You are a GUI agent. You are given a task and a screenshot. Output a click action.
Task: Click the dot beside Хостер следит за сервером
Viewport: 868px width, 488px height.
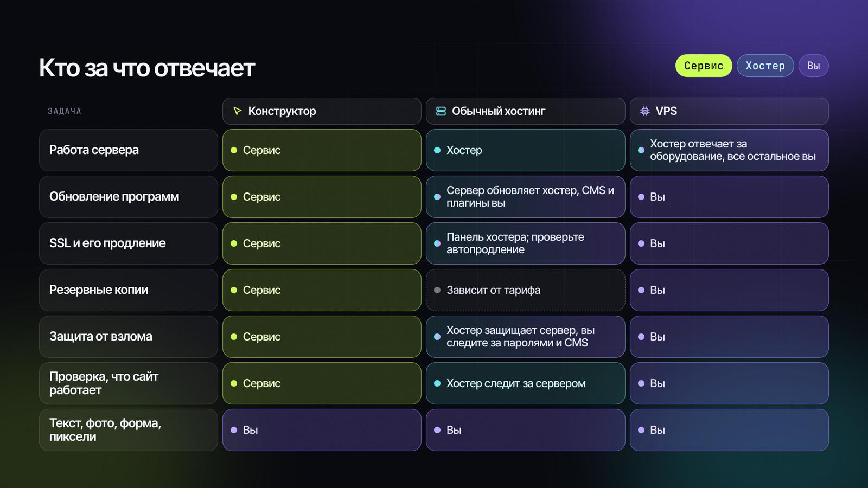(x=437, y=383)
